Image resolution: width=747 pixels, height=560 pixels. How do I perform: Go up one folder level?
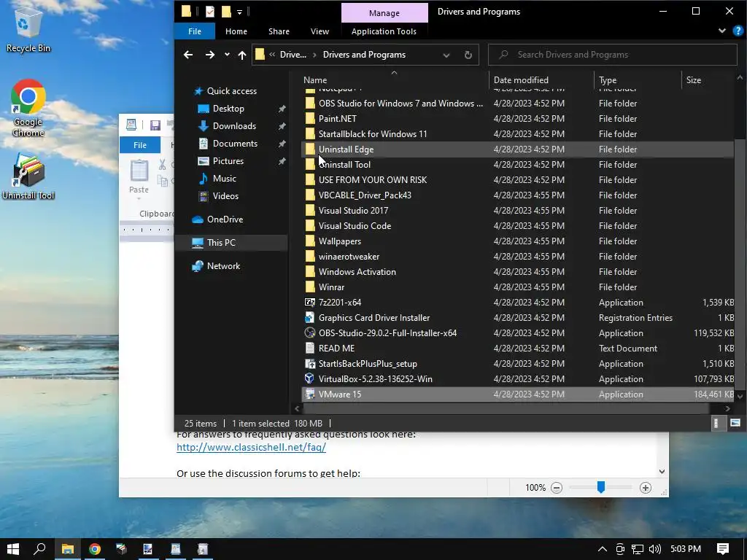[242, 55]
